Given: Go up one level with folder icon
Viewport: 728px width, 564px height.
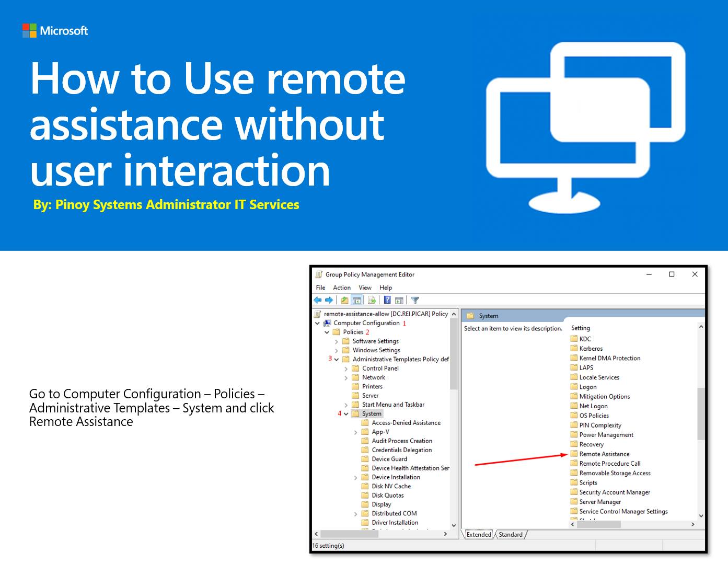Looking at the screenshot, I should pyautogui.click(x=345, y=300).
